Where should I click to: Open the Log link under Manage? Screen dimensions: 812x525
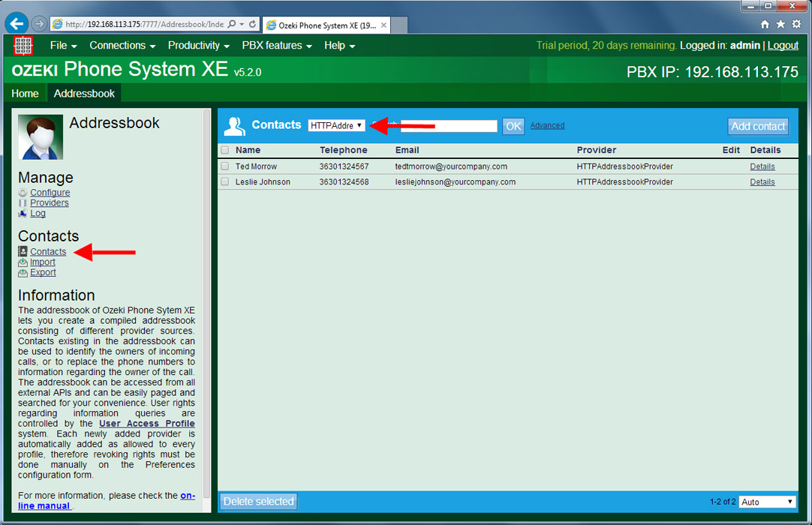(38, 213)
